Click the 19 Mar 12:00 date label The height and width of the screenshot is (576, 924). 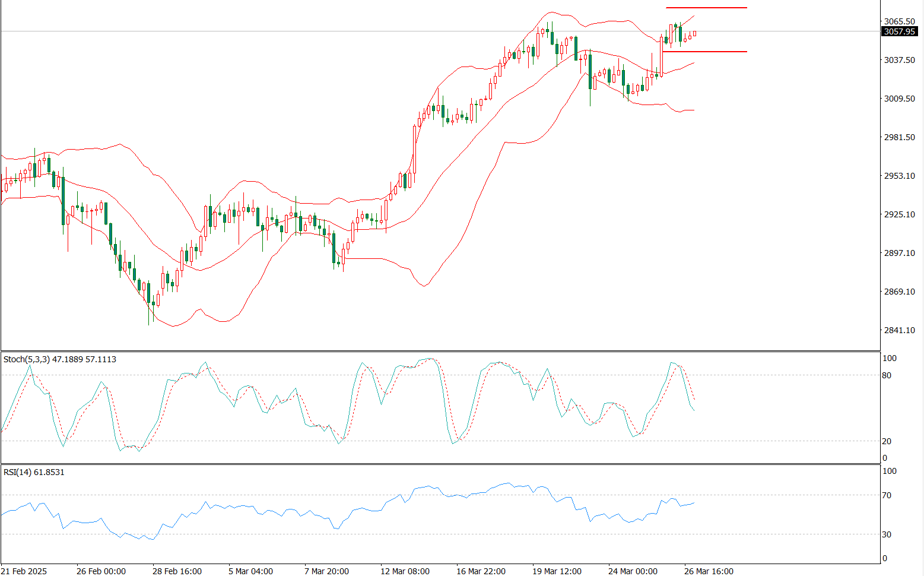pyautogui.click(x=557, y=571)
